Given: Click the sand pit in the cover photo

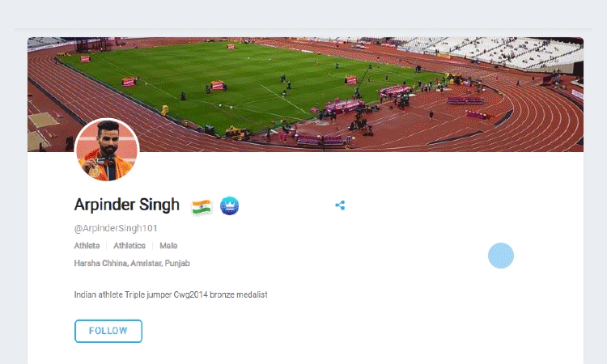Looking at the screenshot, I should (x=43, y=120).
